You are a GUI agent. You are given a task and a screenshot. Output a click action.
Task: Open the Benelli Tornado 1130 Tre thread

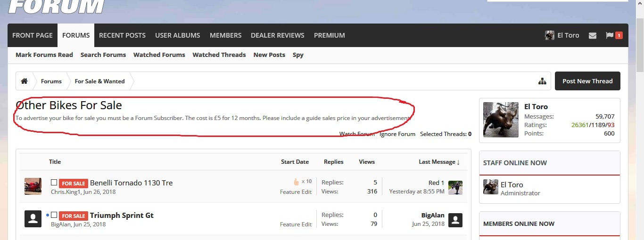tap(131, 183)
